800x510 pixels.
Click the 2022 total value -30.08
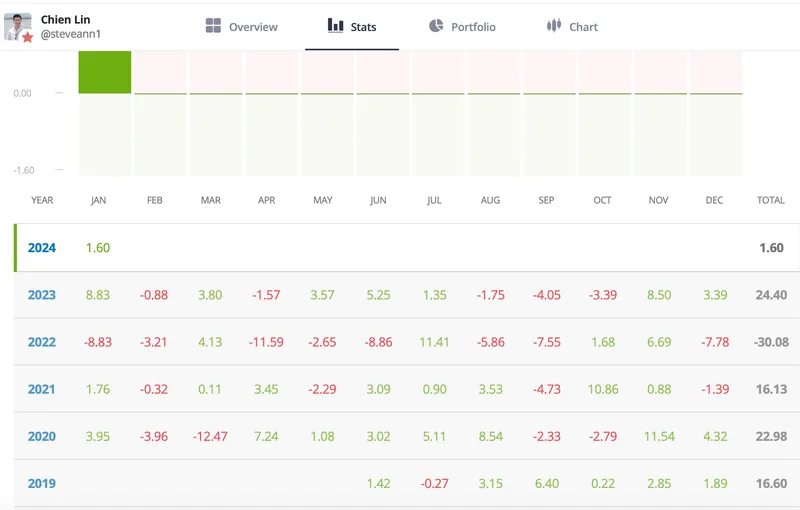point(770,342)
